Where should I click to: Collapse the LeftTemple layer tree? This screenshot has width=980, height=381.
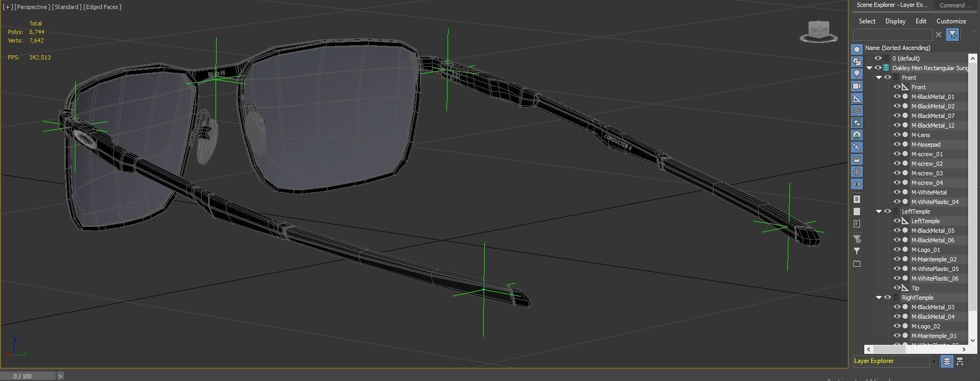click(x=879, y=211)
